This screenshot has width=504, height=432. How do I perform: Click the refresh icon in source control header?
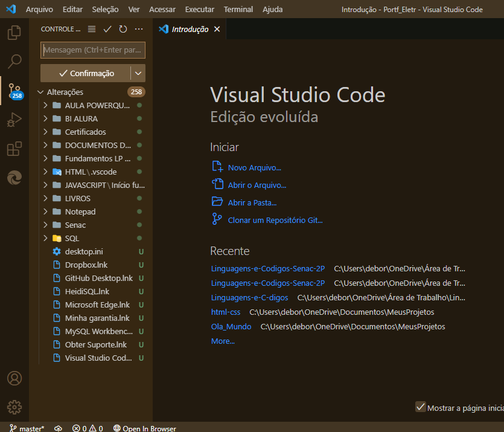[123, 29]
